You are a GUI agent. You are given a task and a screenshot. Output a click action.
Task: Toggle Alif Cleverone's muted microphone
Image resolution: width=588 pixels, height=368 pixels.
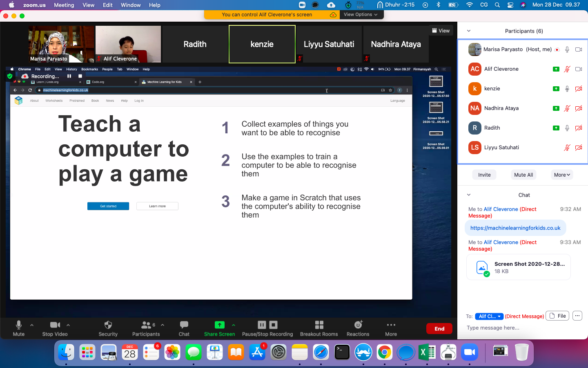(x=567, y=69)
